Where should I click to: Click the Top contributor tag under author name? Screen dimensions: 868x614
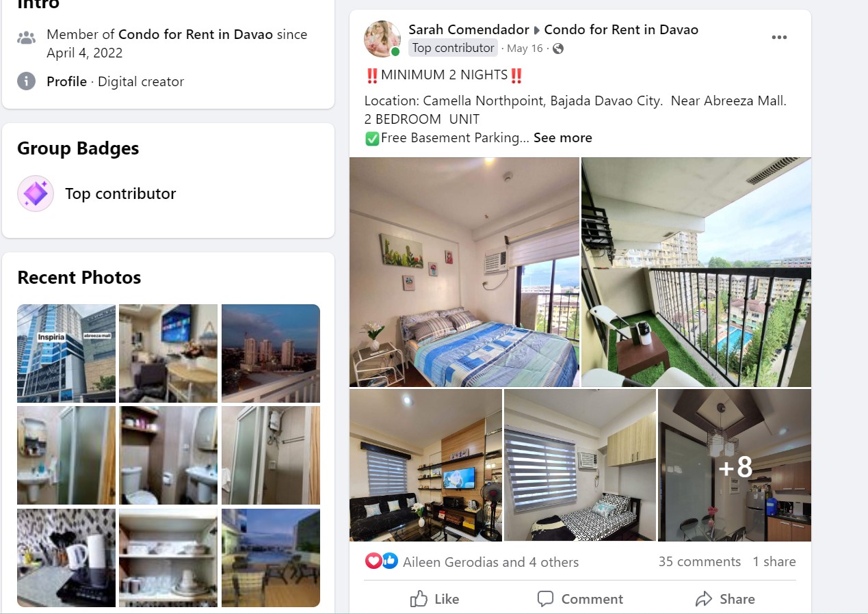click(453, 48)
